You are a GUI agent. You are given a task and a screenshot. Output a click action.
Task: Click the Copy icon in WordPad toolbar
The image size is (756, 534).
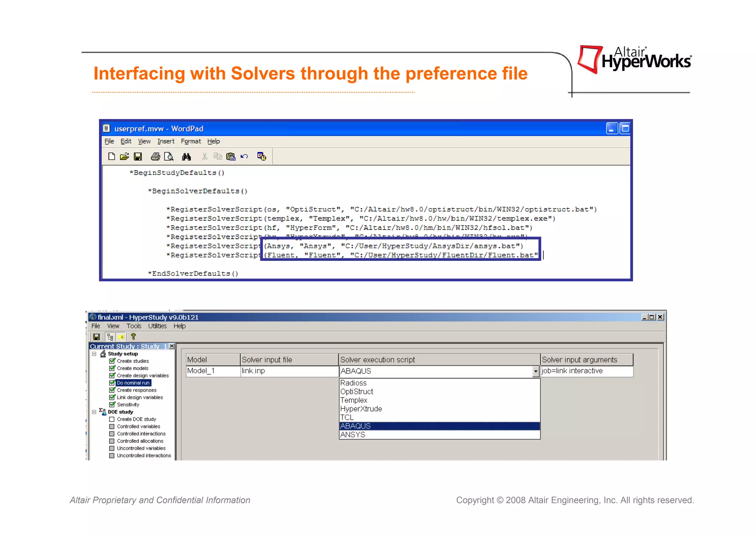click(x=218, y=156)
